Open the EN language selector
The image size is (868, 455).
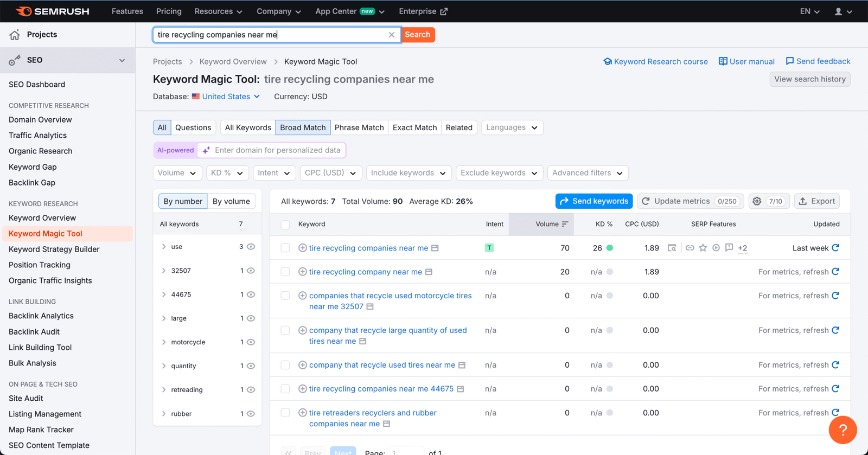click(x=809, y=11)
